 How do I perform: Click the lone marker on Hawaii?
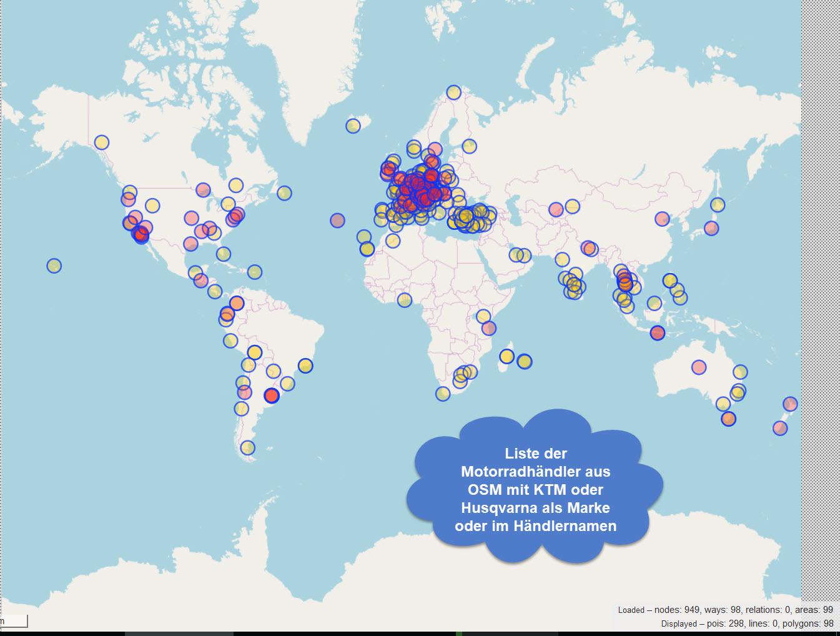54,266
